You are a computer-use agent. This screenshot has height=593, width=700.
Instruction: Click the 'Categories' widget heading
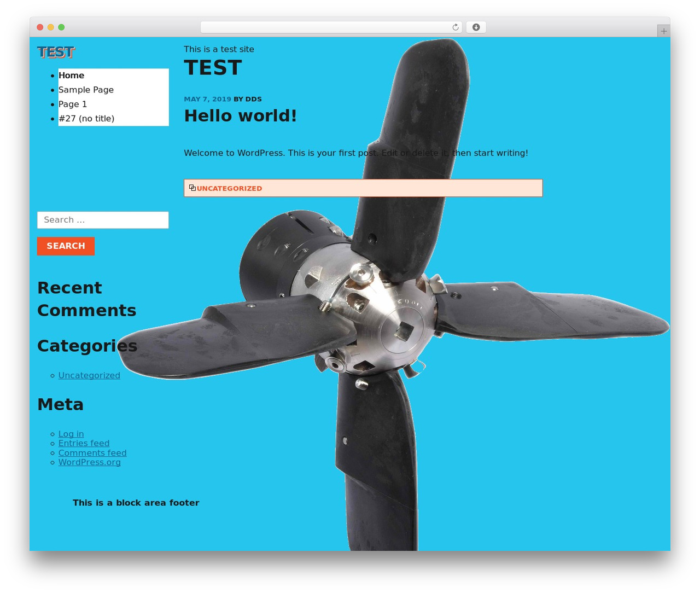pyautogui.click(x=87, y=346)
